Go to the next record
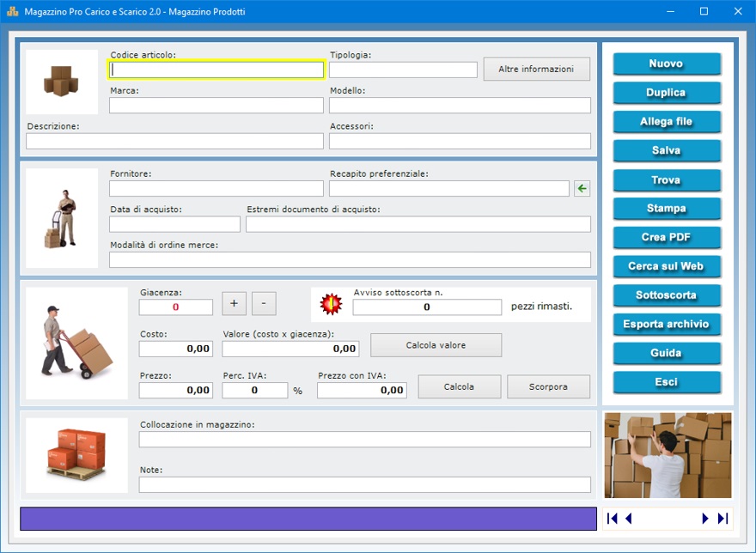 705,519
